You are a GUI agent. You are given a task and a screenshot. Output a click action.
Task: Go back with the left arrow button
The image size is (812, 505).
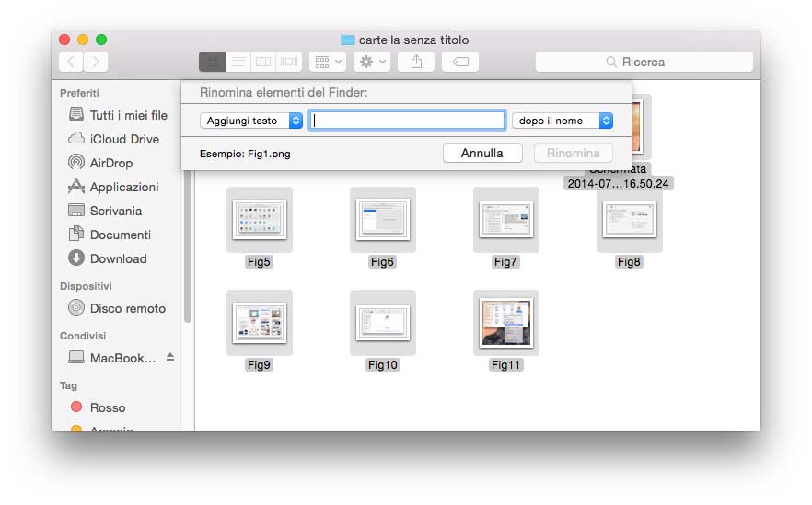[71, 63]
